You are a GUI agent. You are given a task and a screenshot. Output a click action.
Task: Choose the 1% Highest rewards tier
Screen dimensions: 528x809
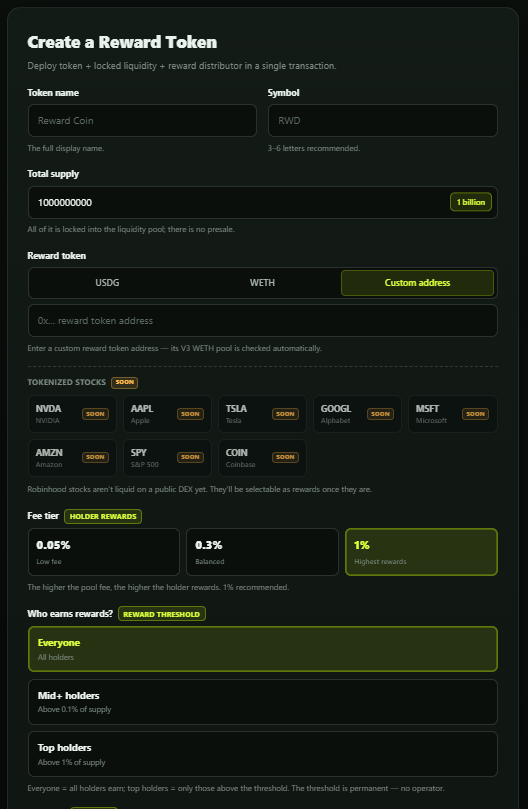421,552
